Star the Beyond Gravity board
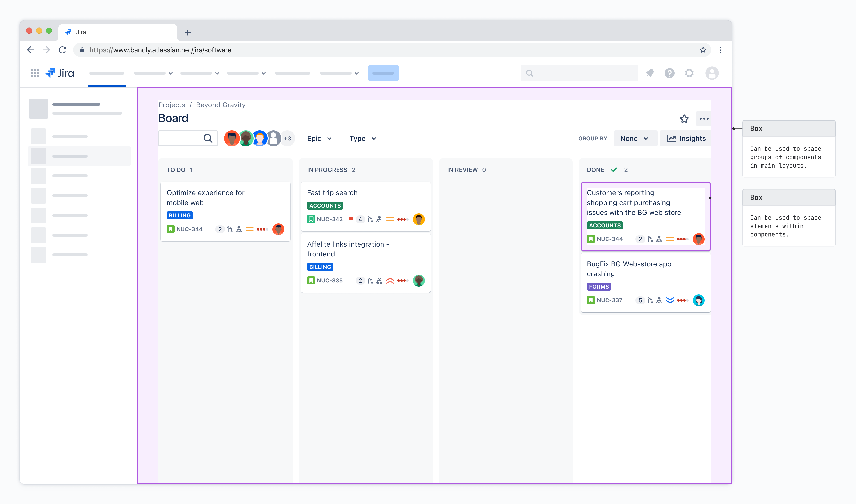Screen dimensions: 856x504 684,119
